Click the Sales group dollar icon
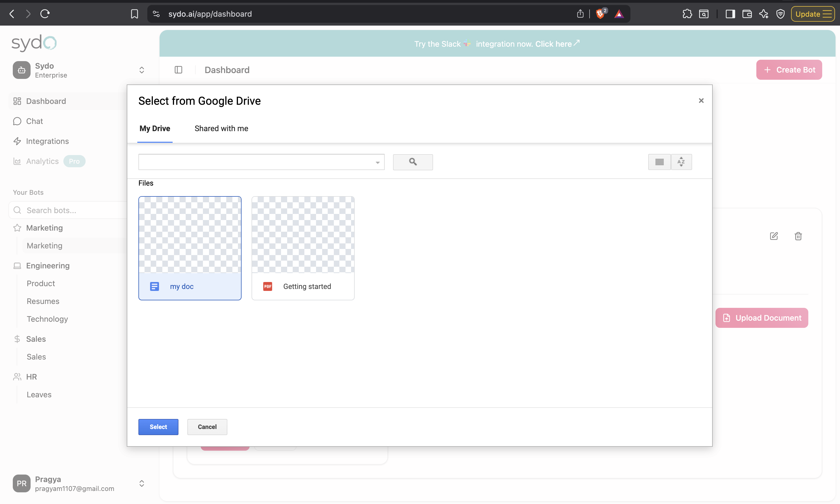The image size is (840, 504). pos(17,339)
